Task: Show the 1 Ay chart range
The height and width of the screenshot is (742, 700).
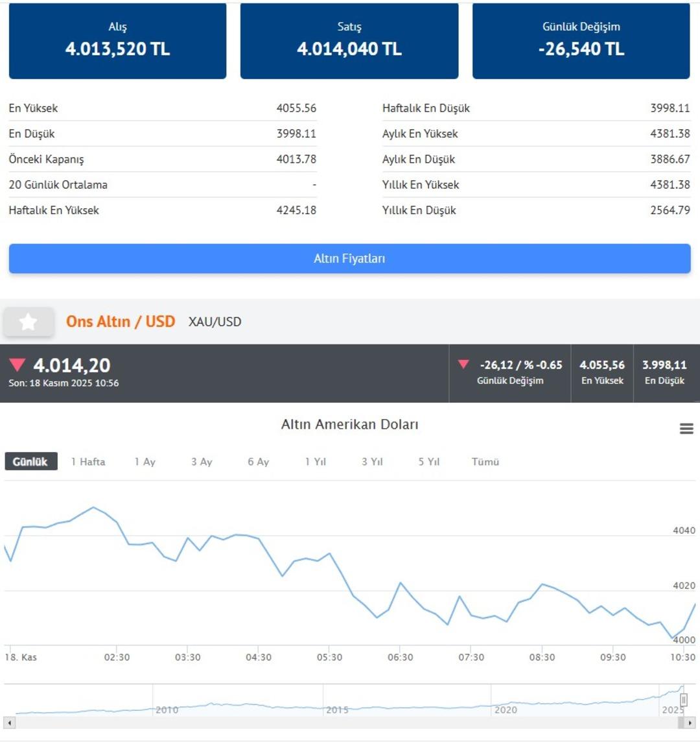Action: 145,462
